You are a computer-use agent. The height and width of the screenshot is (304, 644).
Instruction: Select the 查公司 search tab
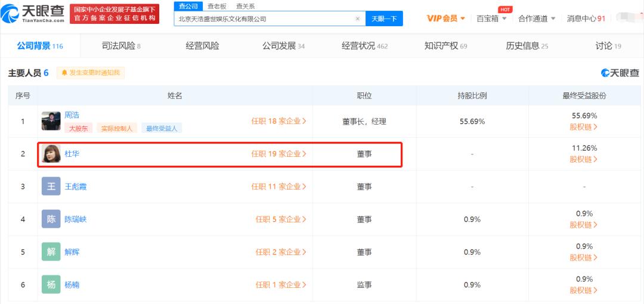click(188, 6)
